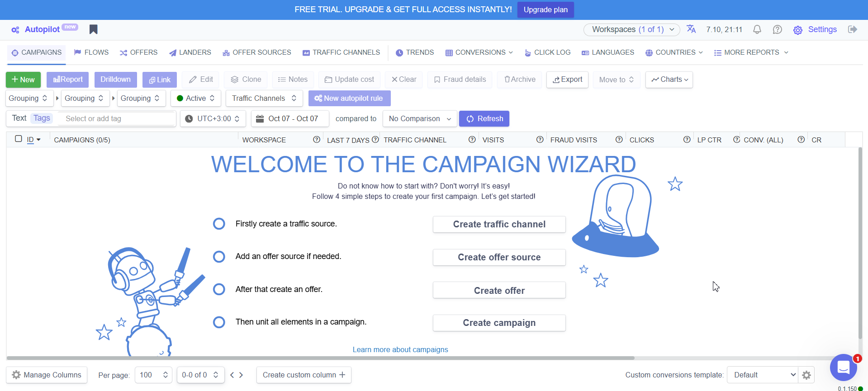The image size is (868, 391).
Task: Open the live chat widget
Action: click(843, 367)
